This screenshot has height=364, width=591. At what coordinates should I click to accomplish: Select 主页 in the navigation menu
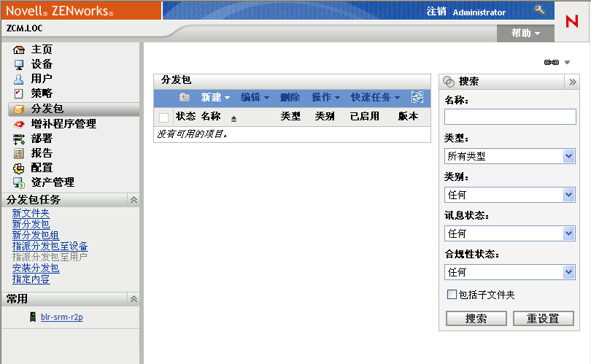tap(42, 50)
